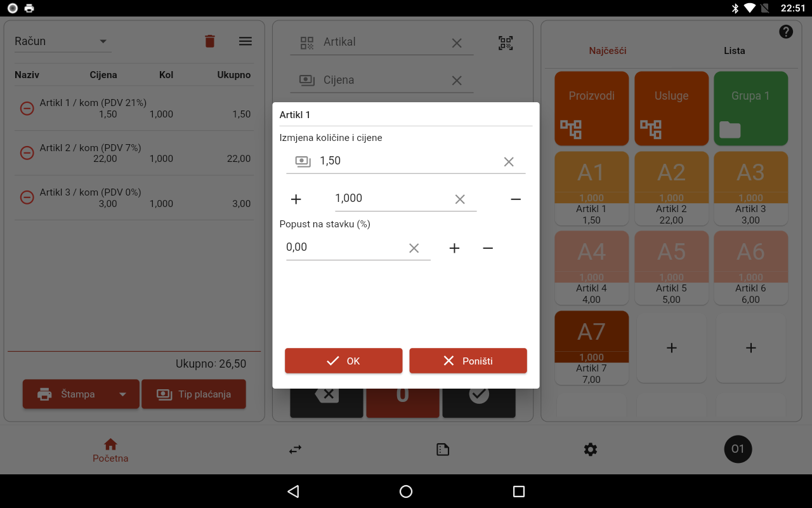Confirm changes with the OK button
This screenshot has height=508, width=812.
tap(343, 360)
